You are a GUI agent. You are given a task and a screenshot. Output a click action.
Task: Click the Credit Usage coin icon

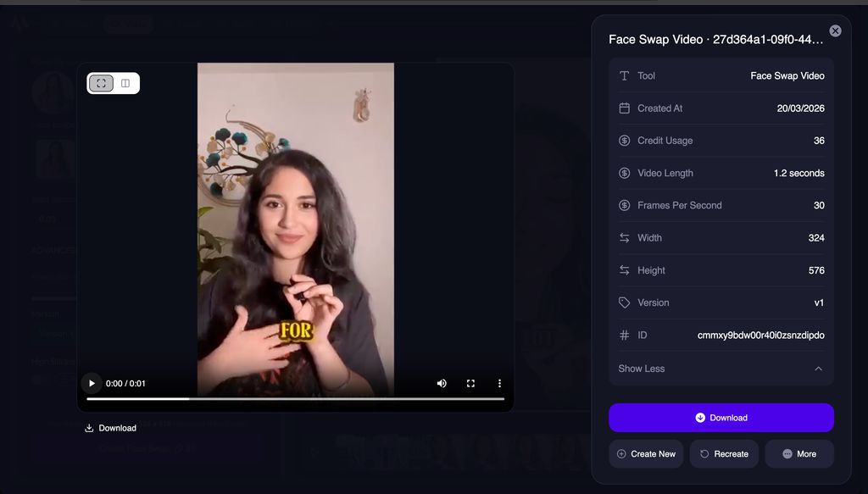(x=625, y=141)
